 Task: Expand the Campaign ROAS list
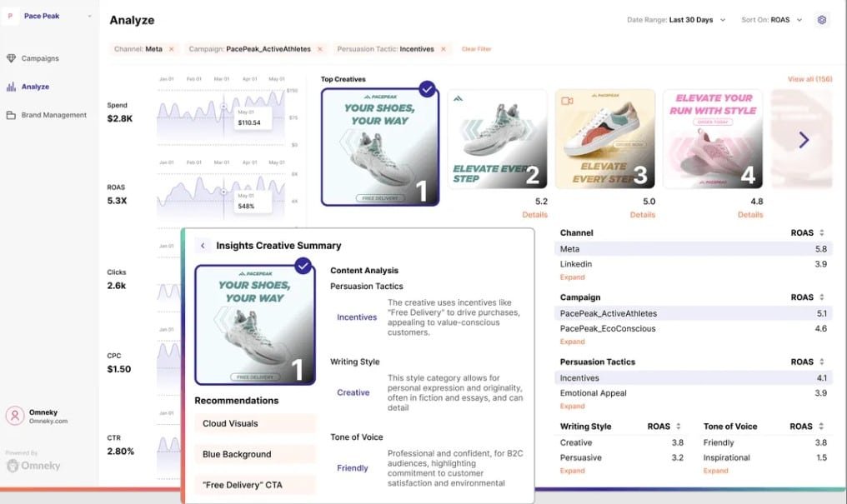(x=572, y=342)
